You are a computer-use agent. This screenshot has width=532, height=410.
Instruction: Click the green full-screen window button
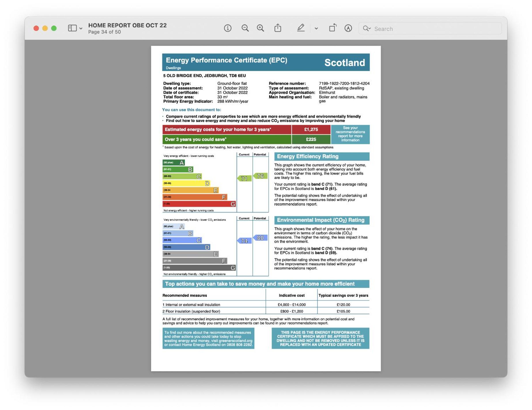(x=54, y=28)
